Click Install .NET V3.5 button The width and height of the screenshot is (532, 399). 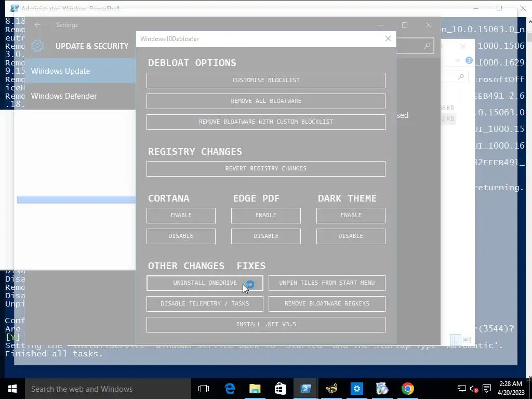[265, 324]
